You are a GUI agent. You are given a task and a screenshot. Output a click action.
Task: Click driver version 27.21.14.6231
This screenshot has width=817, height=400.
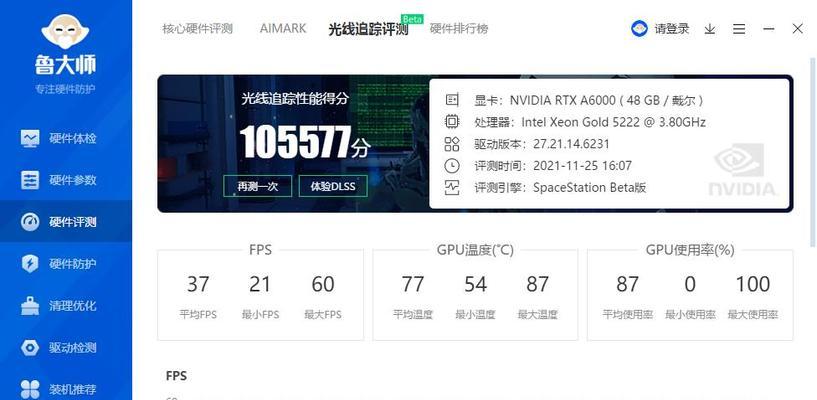coord(571,144)
